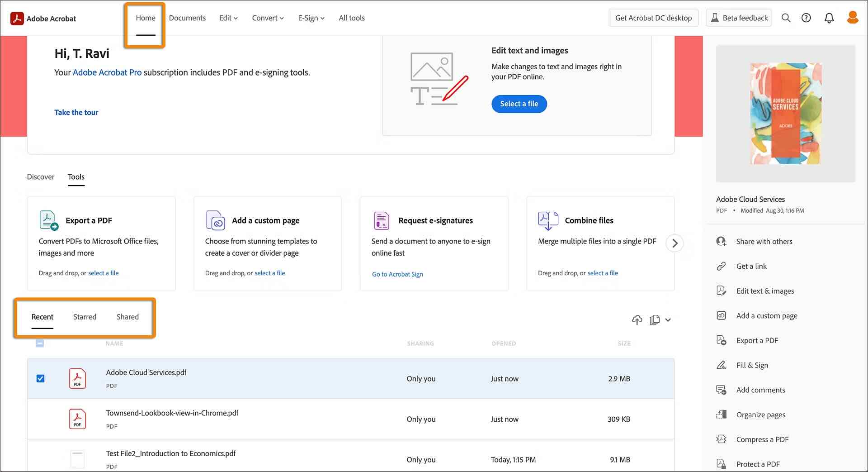Viewport: 868px width, 472px height.
Task: Switch to the Starred tab
Action: point(85,317)
